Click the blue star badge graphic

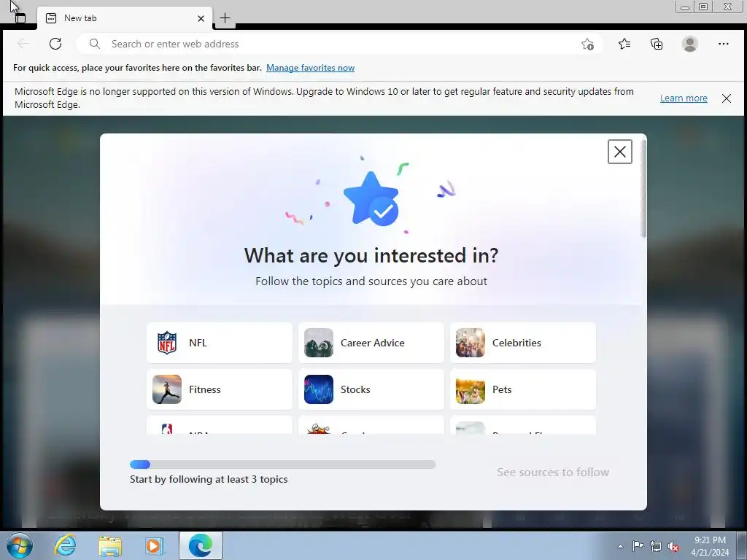[x=371, y=198]
